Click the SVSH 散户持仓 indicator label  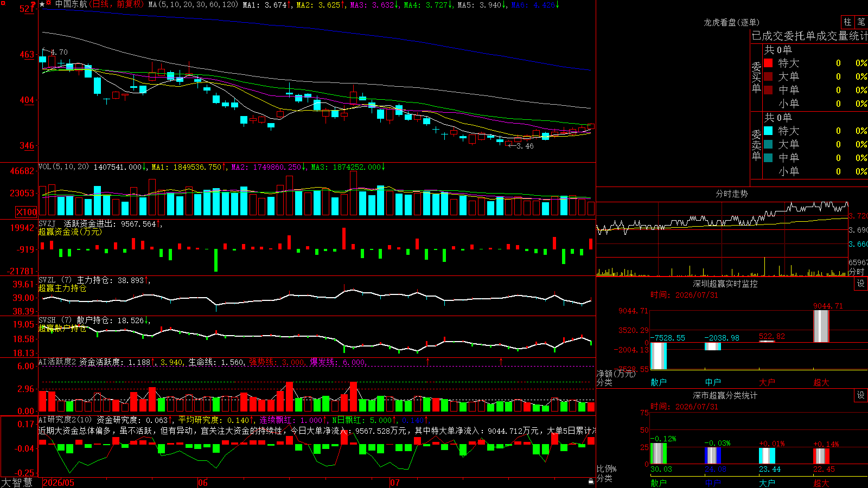click(75, 320)
